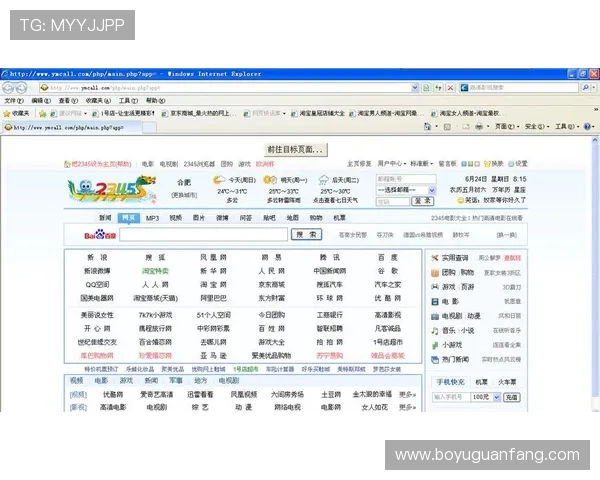
Task: Open the 工具(T) menu in menu bar
Action: pyautogui.click(x=128, y=101)
